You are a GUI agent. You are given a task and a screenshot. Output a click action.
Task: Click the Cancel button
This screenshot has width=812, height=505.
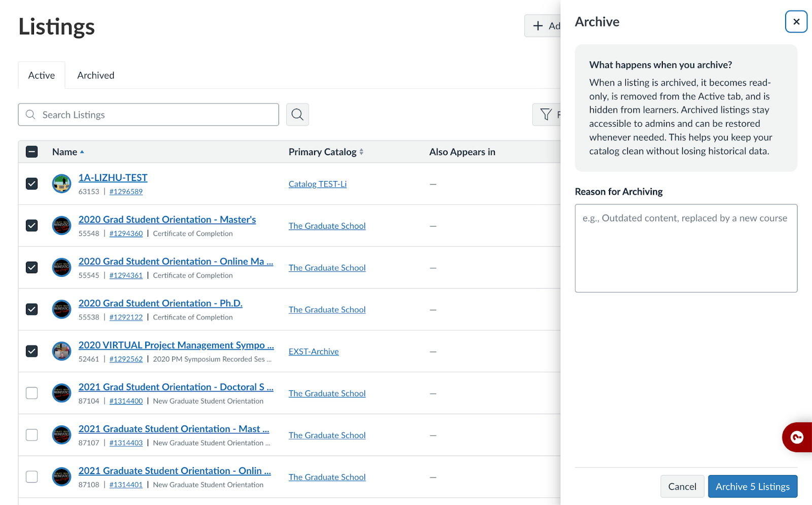pos(682,487)
